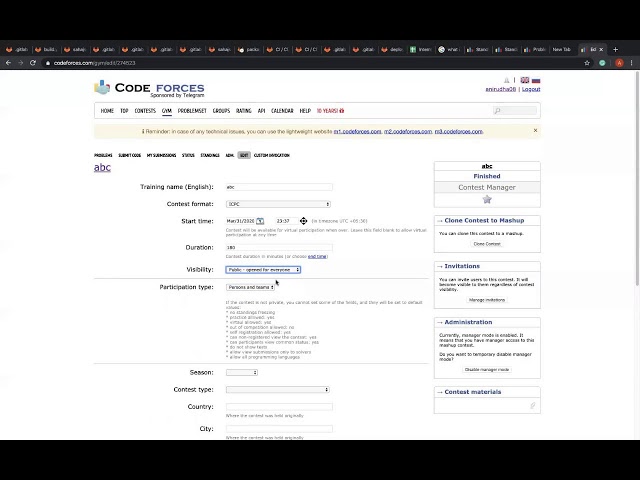The height and width of the screenshot is (480, 640).
Task: Focus the Training name input field
Action: (279, 187)
